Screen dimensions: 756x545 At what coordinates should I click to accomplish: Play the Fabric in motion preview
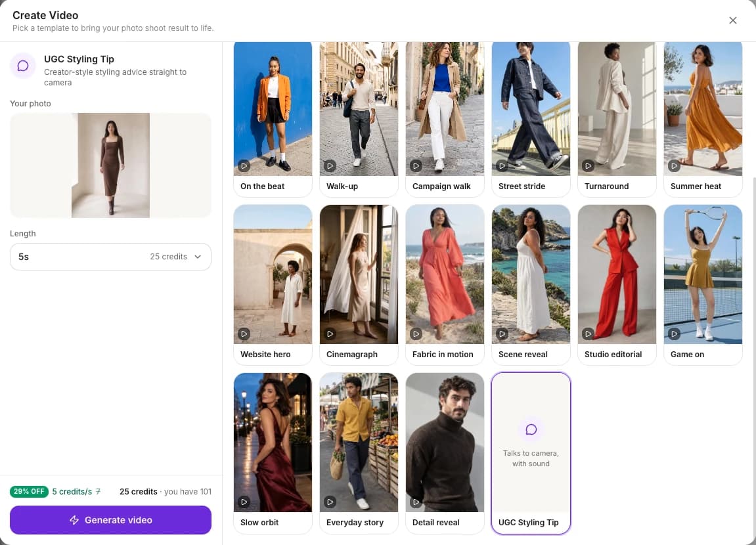click(416, 334)
